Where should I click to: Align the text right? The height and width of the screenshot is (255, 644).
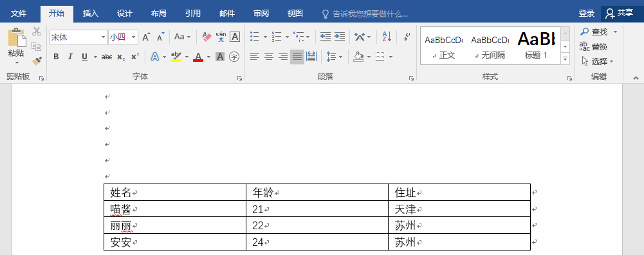pos(283,57)
